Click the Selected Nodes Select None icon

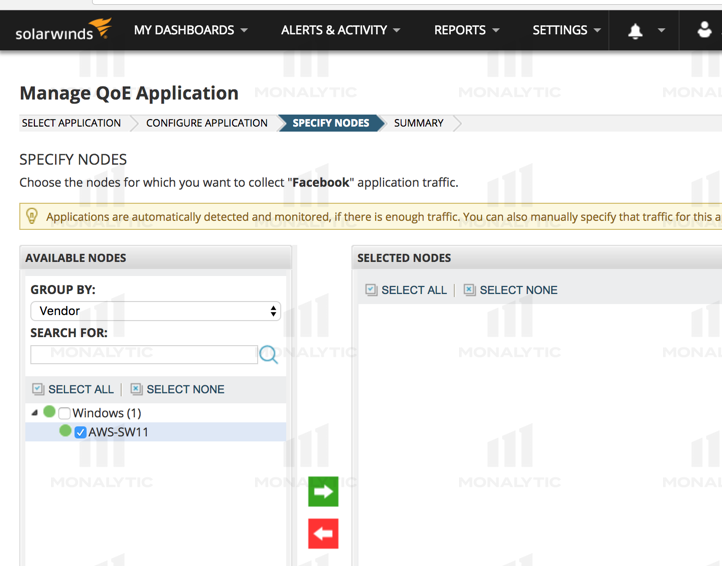coord(469,290)
